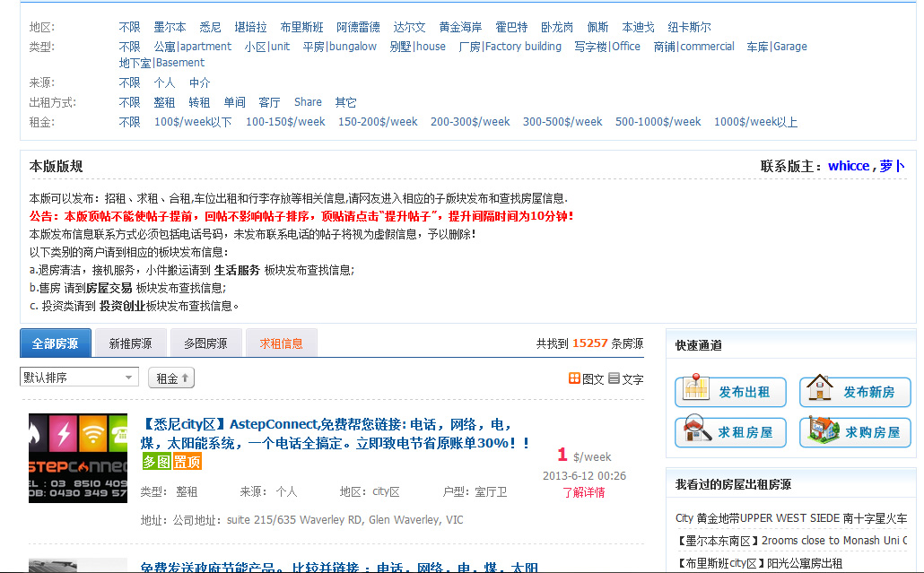Image resolution: width=924 pixels, height=573 pixels.
Task: Select the 求租信息 tab
Action: pyautogui.click(x=281, y=343)
